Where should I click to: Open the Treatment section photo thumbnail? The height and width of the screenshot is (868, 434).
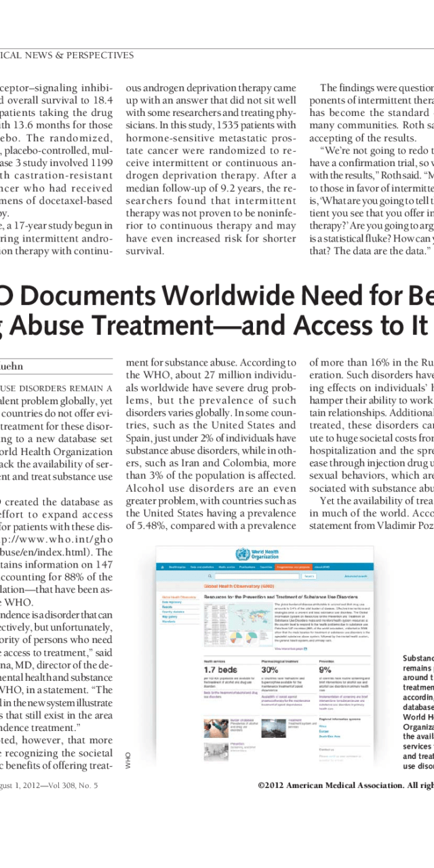pos(274,724)
